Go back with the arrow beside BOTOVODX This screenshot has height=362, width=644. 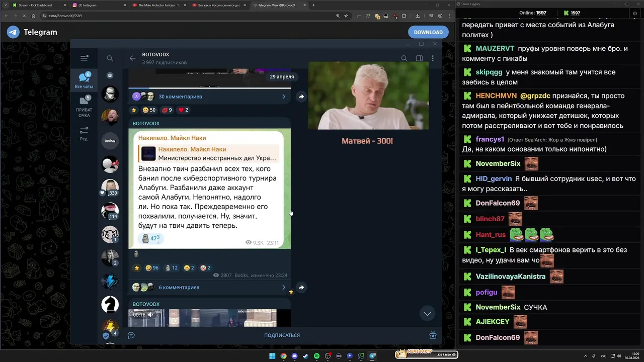point(132,58)
